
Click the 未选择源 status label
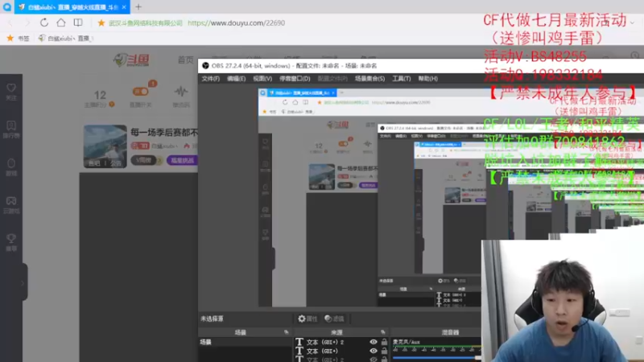click(212, 319)
